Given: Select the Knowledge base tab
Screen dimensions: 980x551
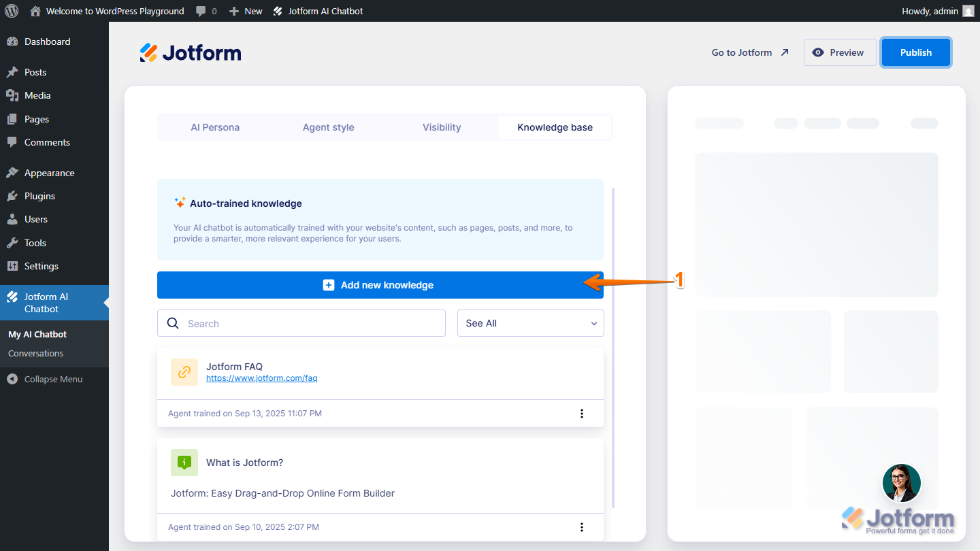Looking at the screenshot, I should 555,127.
